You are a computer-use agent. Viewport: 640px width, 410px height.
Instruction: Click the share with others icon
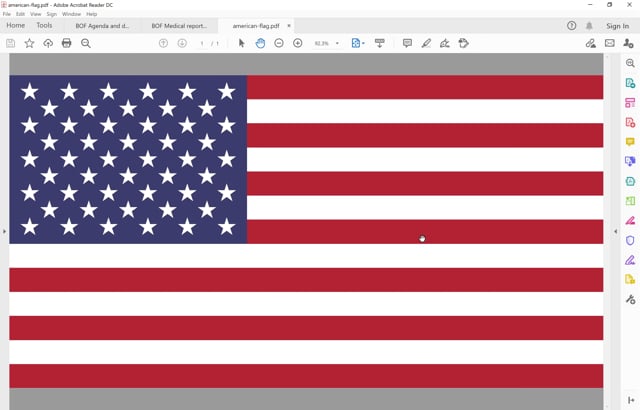(629, 43)
